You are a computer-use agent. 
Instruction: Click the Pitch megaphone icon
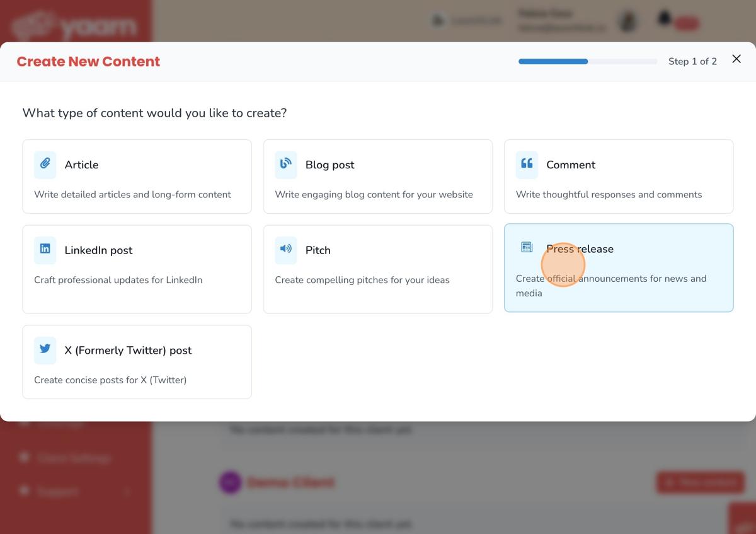point(286,249)
